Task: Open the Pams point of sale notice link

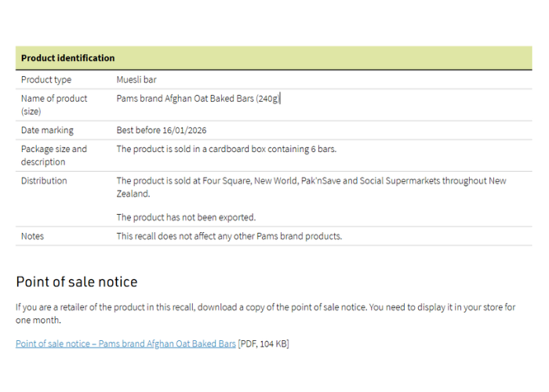Action: 125,343
